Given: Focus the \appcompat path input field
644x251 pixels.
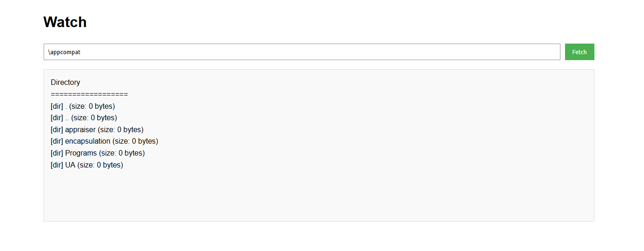Looking at the screenshot, I should 302,52.
